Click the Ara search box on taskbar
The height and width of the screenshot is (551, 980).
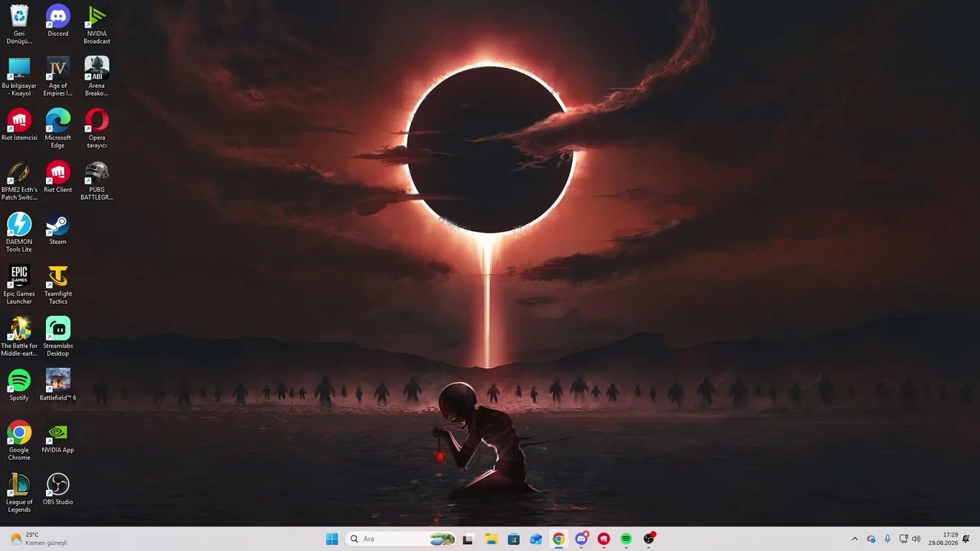pyautogui.click(x=402, y=539)
